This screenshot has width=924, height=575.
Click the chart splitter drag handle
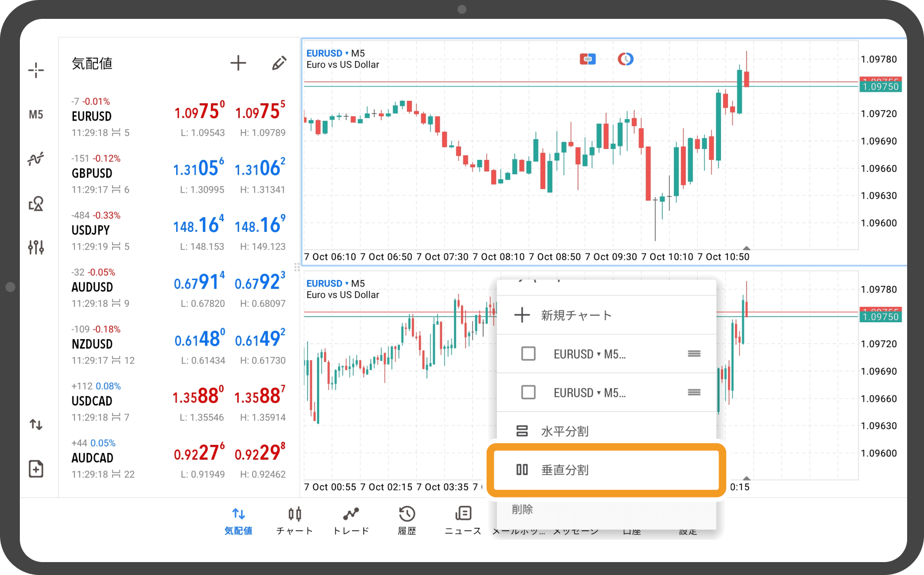(x=297, y=267)
